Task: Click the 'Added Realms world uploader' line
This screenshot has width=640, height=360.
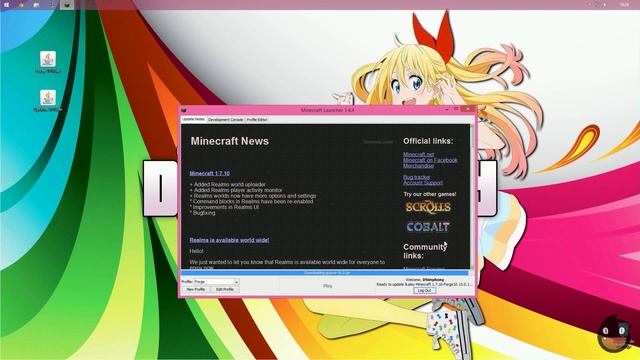Action: tap(227, 184)
